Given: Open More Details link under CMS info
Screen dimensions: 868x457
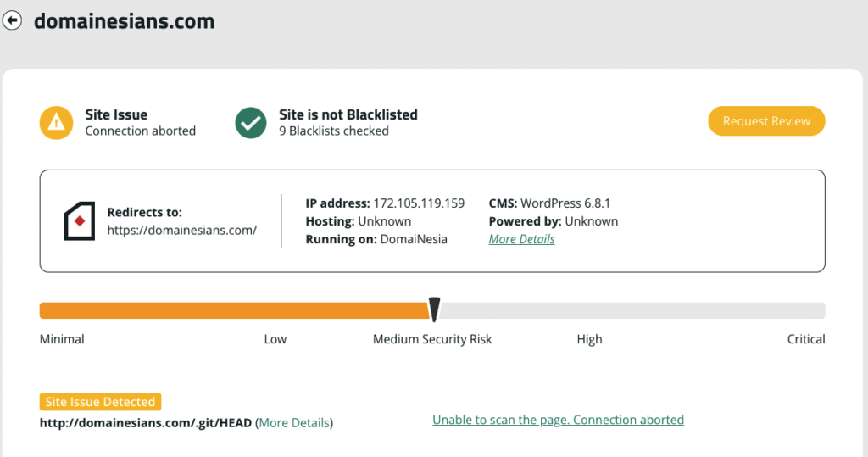Looking at the screenshot, I should (x=521, y=239).
